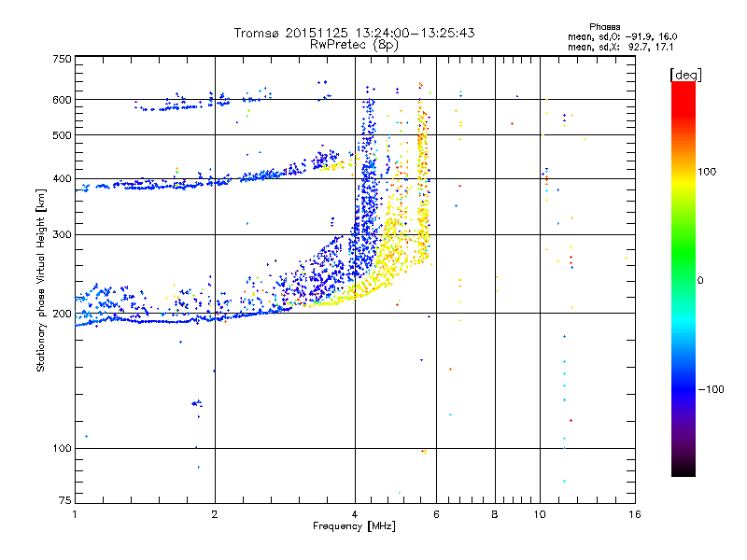747x560 pixels.
Task: Click the x-axis '10' tick label
Action: click(540, 514)
